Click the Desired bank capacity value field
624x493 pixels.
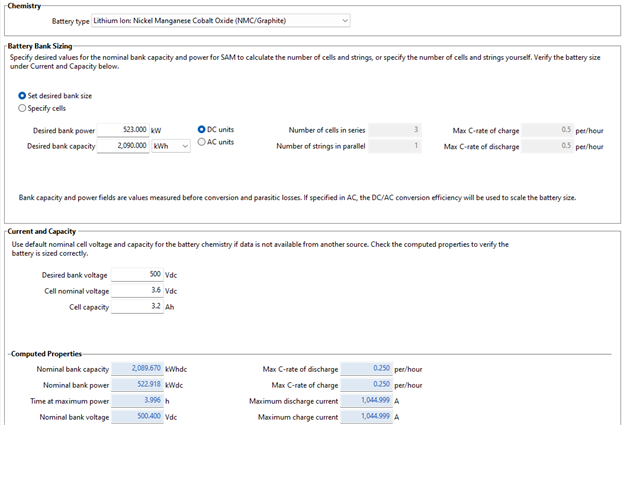click(x=123, y=146)
